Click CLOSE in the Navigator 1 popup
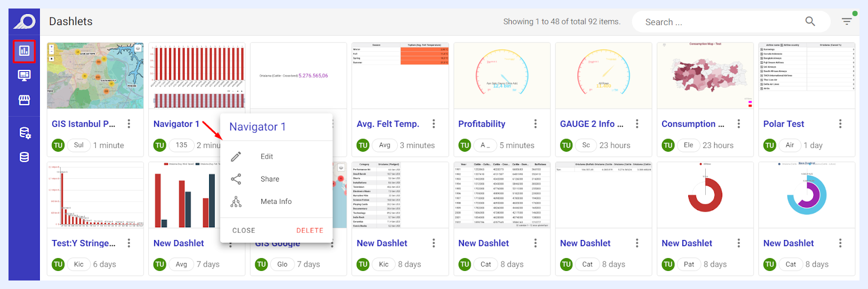 click(x=244, y=230)
